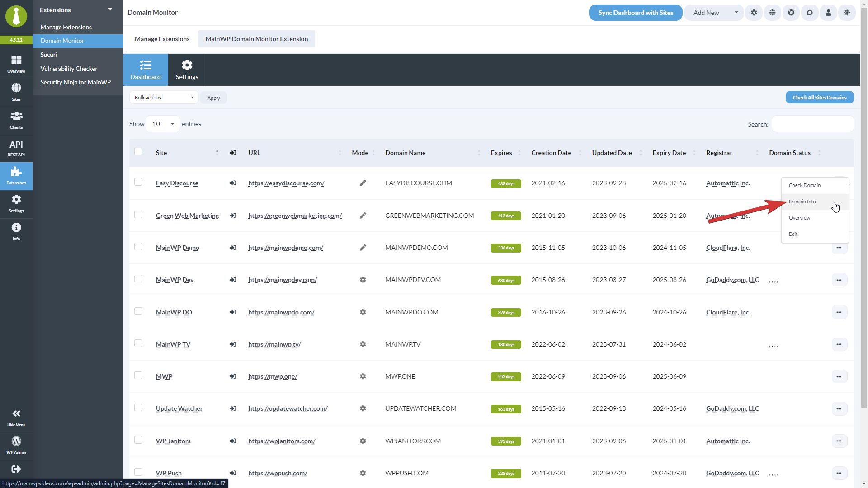Change the Show entries count dropdown
The image size is (868, 488).
[x=162, y=123]
